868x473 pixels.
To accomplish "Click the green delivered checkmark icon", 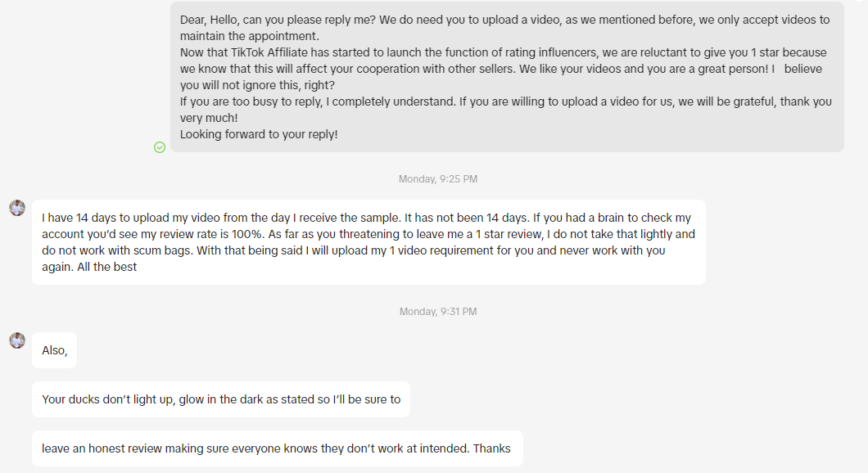I will click(x=160, y=147).
